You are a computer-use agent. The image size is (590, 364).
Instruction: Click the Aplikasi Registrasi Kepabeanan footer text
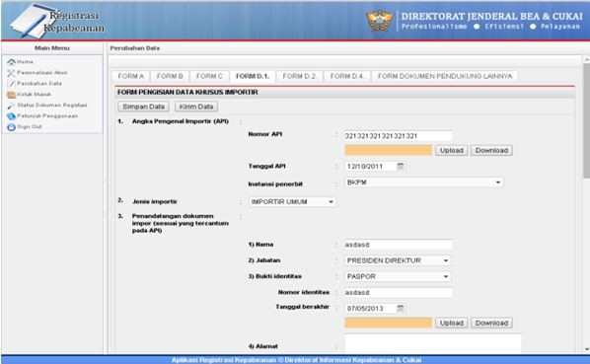point(297,360)
